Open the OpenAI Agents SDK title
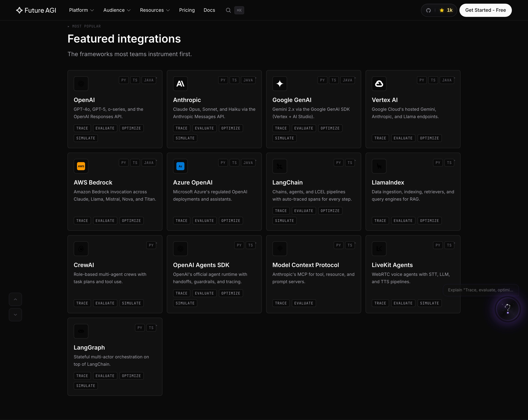Viewport: 528px width, 420px height. (201, 265)
